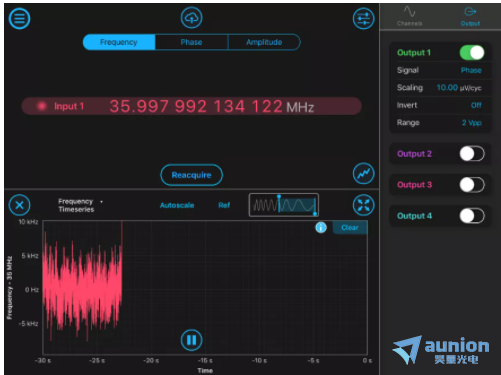Toggle the graph view chart icon

pyautogui.click(x=363, y=173)
